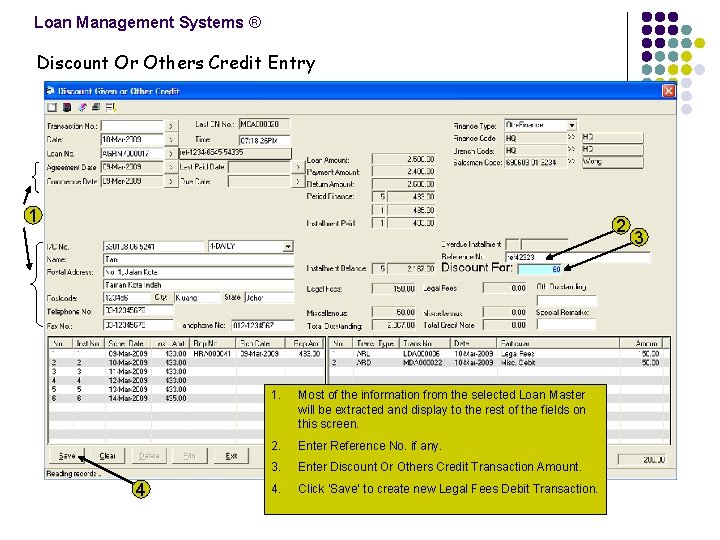Click the printer toolbar icon
The width and height of the screenshot is (720, 540).
96,107
